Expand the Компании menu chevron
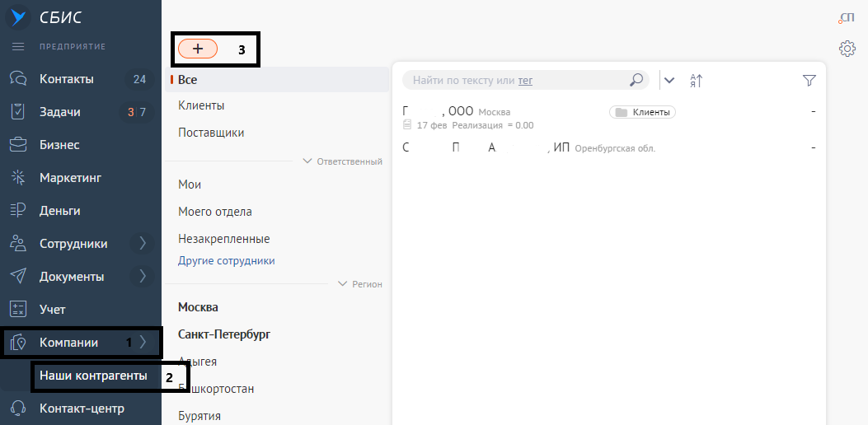Image resolution: width=868 pixels, height=425 pixels. [143, 343]
